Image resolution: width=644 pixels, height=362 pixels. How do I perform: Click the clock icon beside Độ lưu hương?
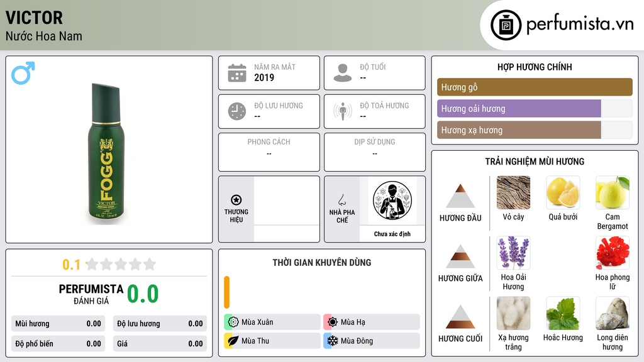tap(237, 111)
